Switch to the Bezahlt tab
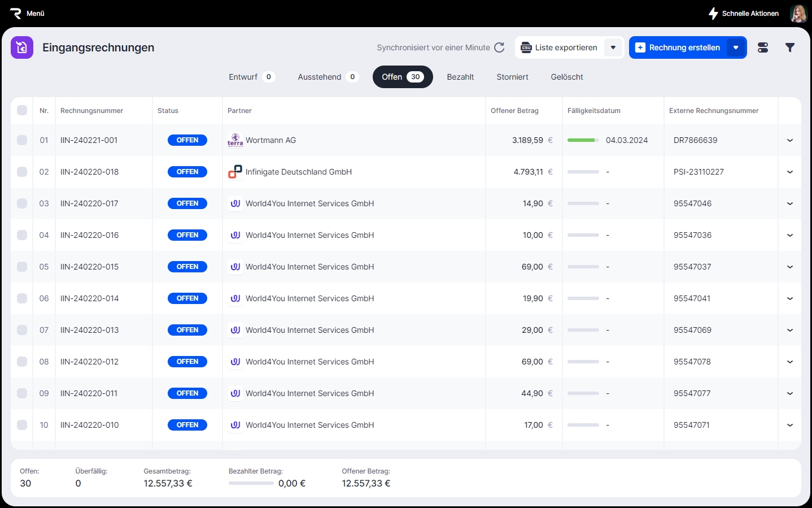 tap(460, 77)
